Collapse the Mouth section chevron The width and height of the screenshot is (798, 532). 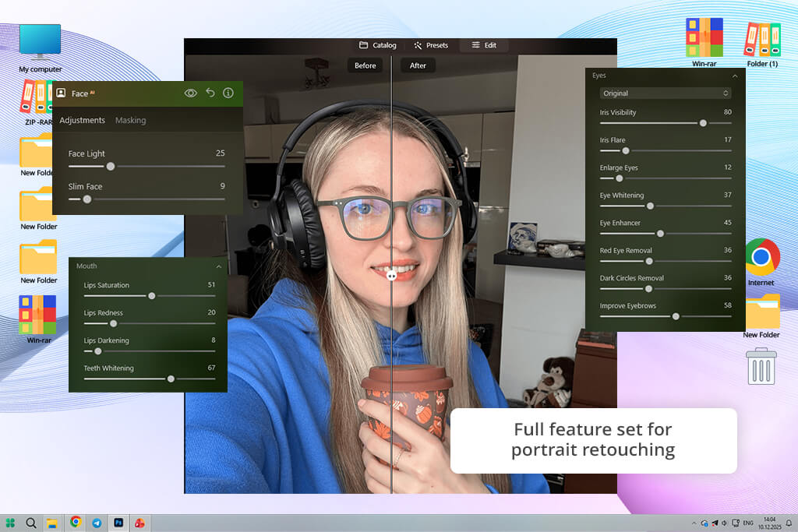coord(219,266)
